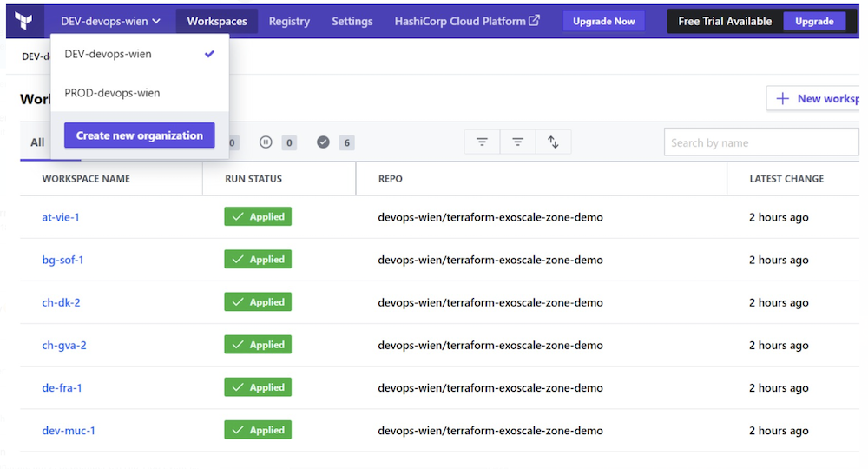Open the Workspaces tab

[x=217, y=21]
